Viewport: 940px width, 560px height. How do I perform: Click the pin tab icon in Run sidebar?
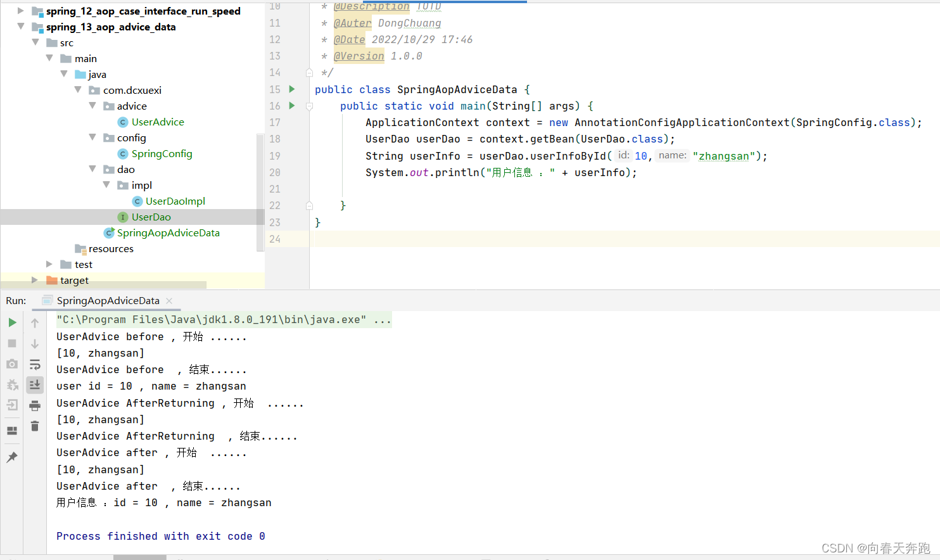[x=12, y=457]
